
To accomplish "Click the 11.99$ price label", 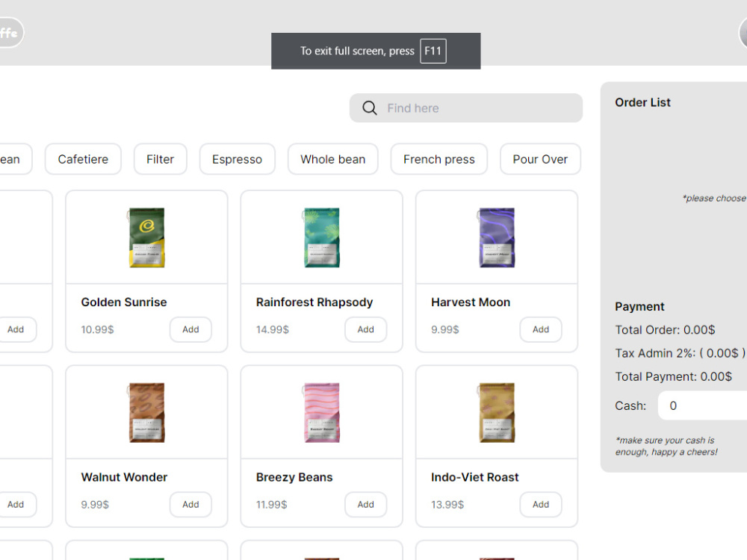I will pyautogui.click(x=272, y=504).
